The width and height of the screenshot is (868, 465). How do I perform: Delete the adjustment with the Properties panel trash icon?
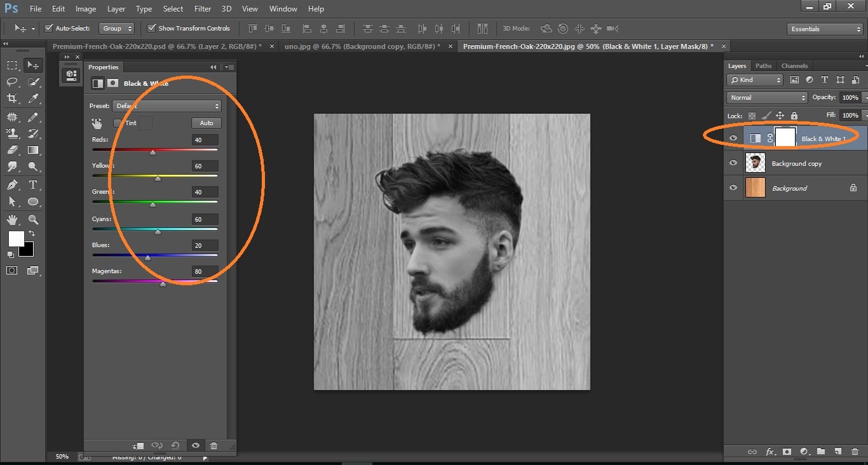tap(214, 445)
